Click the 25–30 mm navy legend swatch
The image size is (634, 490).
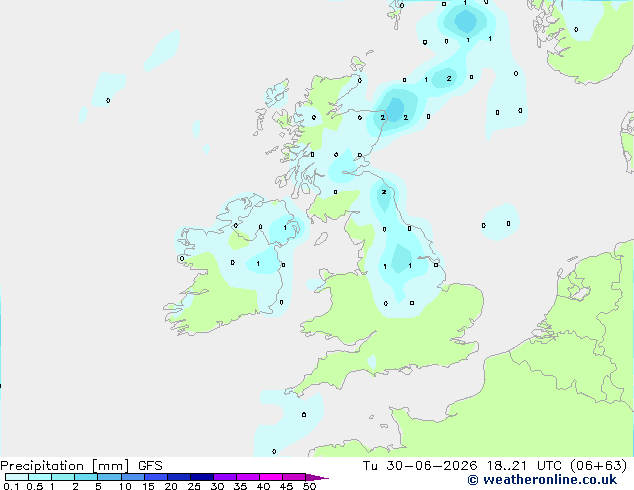(201, 477)
